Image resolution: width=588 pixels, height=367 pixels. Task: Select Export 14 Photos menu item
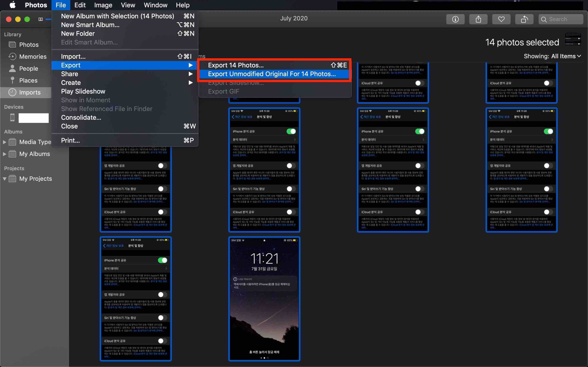(x=235, y=65)
